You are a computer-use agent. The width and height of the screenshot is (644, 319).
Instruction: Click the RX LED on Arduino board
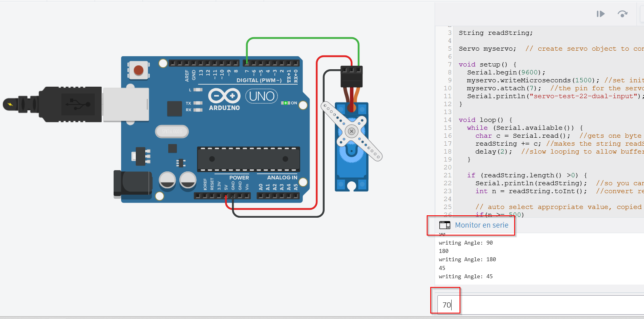[198, 110]
